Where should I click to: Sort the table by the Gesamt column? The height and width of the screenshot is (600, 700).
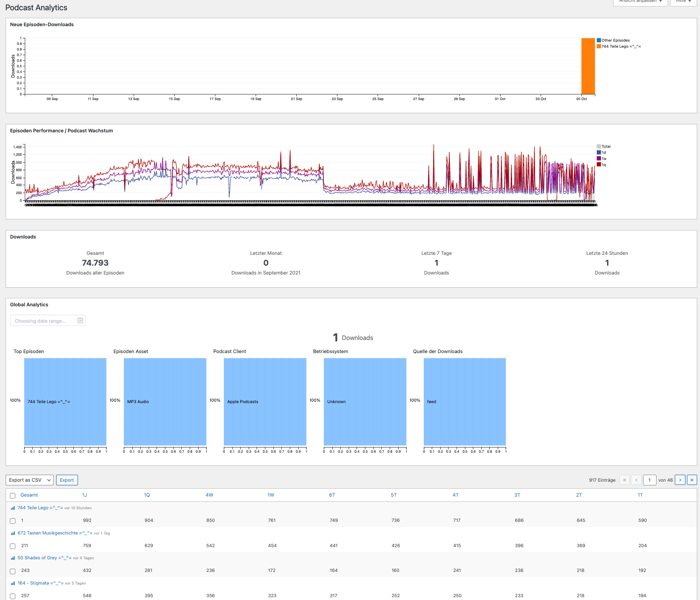click(29, 495)
